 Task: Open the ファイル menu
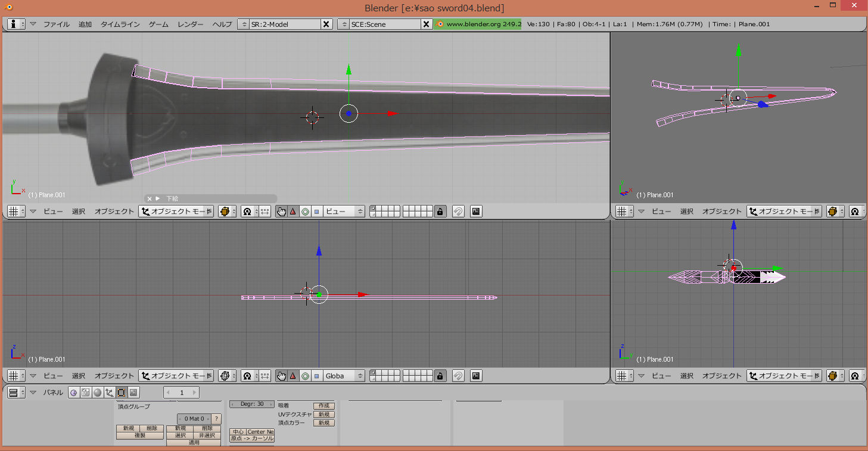(x=57, y=24)
